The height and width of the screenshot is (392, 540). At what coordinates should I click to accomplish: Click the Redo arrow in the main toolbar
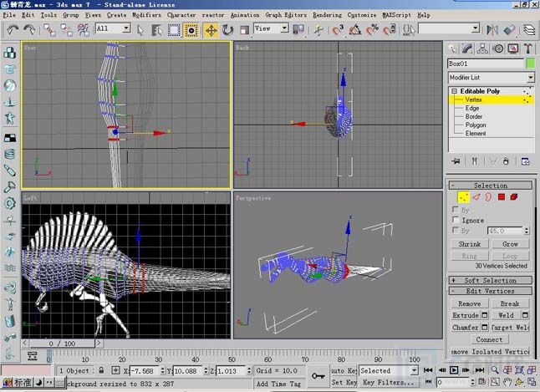point(29,30)
